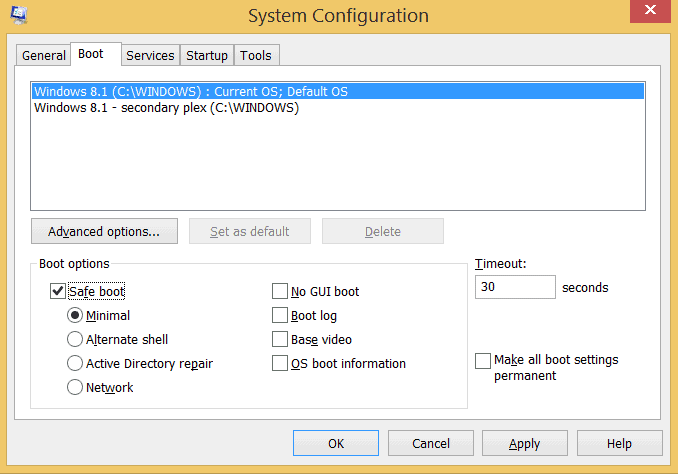Tick the Boot log checkbox
This screenshot has height=475, width=678.
[x=280, y=316]
